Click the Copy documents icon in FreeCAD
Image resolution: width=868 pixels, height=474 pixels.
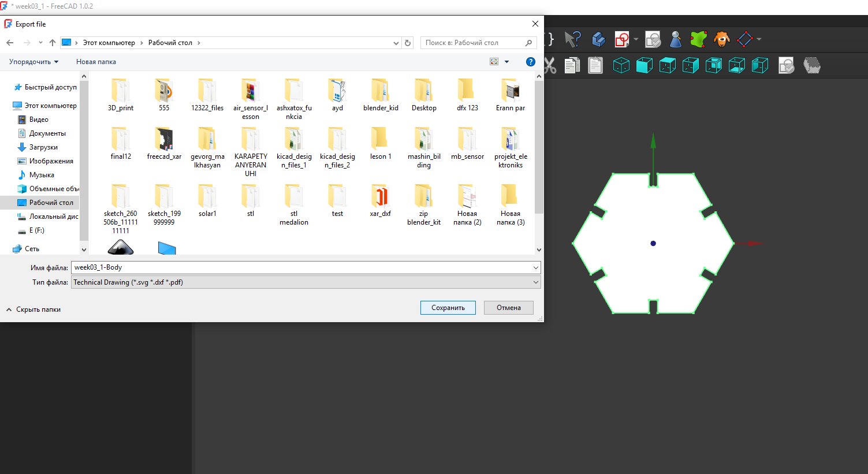(x=572, y=65)
